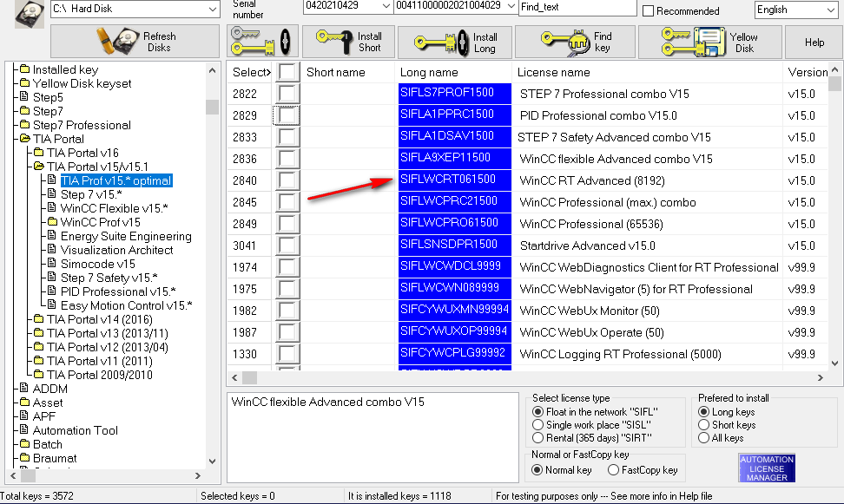Collapse the TIA Portal tree folder
Viewport: 844px width, 504px height.
click(x=58, y=139)
